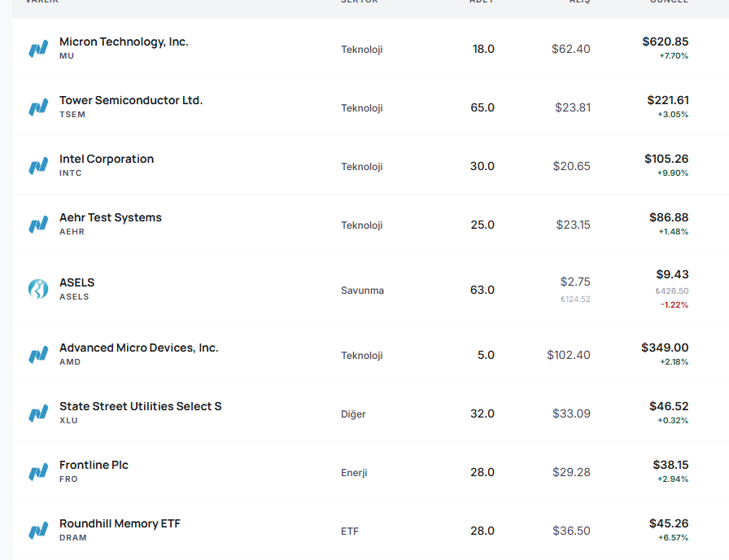Click purchase price $23.81
This screenshot has height=560, width=729.
coord(573,107)
